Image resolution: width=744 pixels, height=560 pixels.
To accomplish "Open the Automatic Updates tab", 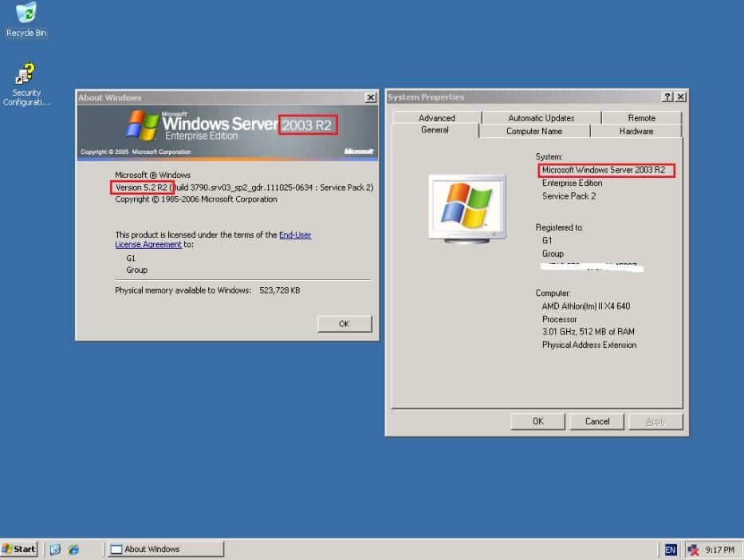I will click(541, 117).
